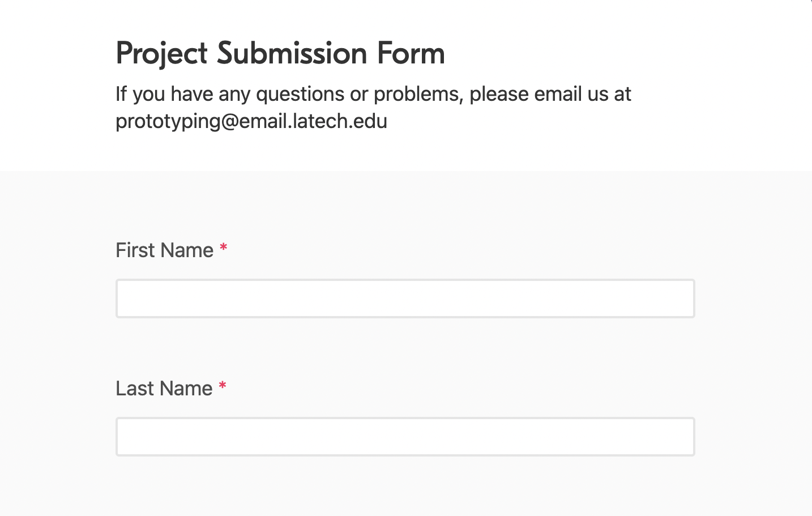Image resolution: width=812 pixels, height=516 pixels.
Task: Click the word "First" in the label
Action: pos(135,250)
